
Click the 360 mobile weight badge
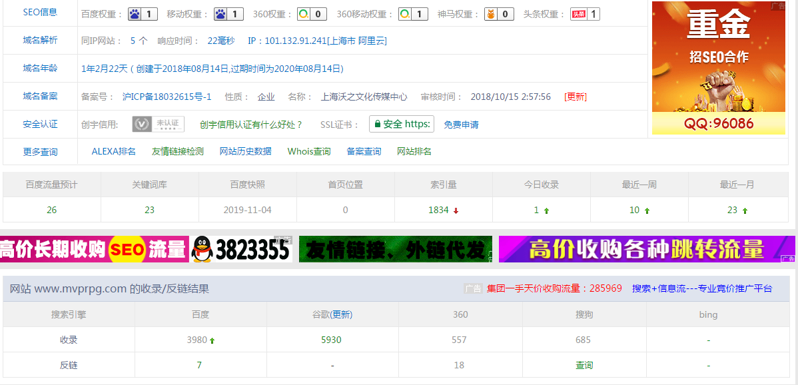tap(413, 14)
